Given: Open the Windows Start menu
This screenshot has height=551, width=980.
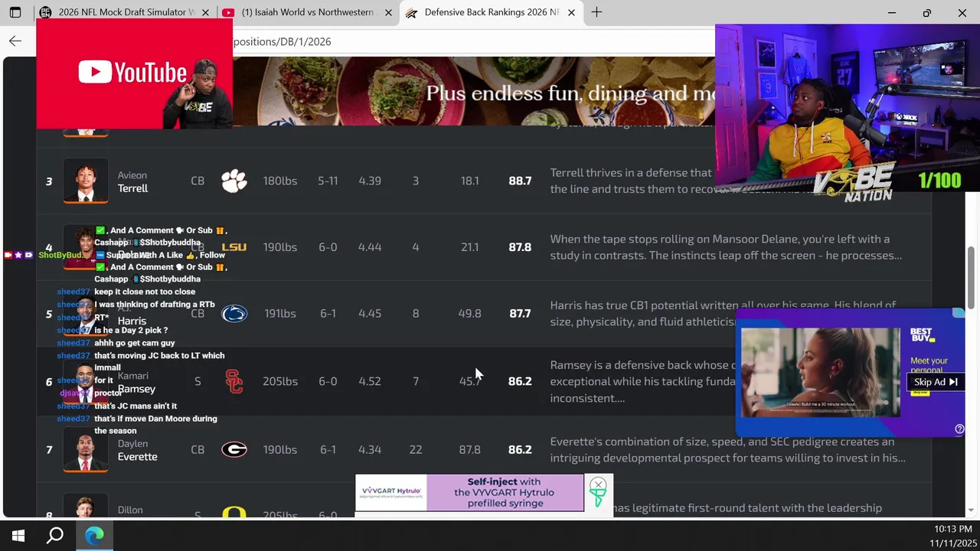Looking at the screenshot, I should click(x=18, y=536).
